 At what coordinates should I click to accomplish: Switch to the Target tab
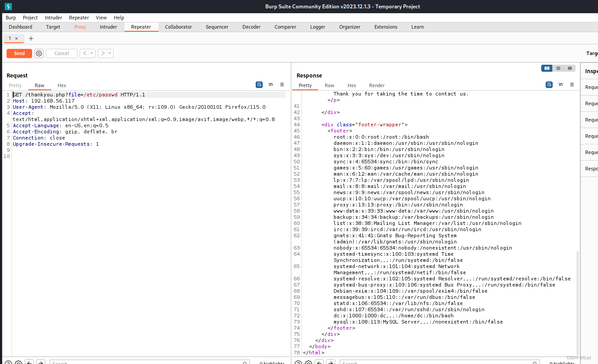coord(53,27)
